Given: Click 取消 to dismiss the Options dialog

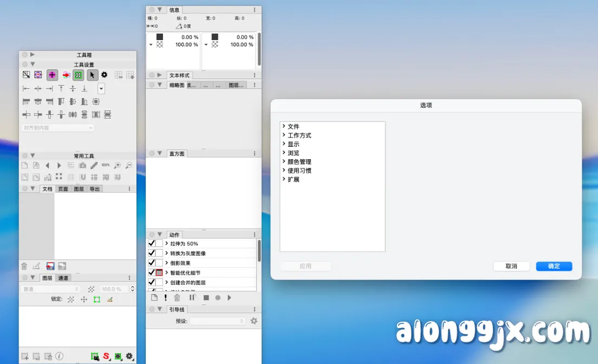Looking at the screenshot, I should (511, 266).
